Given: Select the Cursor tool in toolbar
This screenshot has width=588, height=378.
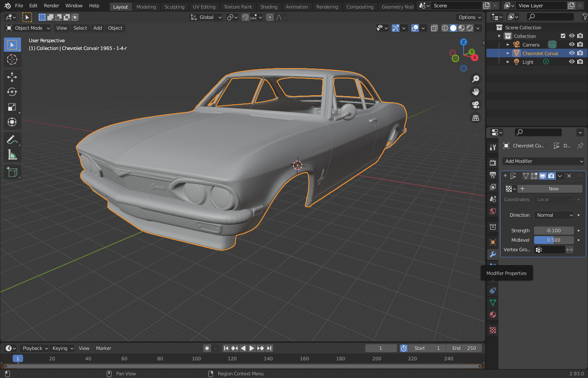Looking at the screenshot, I should [12, 60].
